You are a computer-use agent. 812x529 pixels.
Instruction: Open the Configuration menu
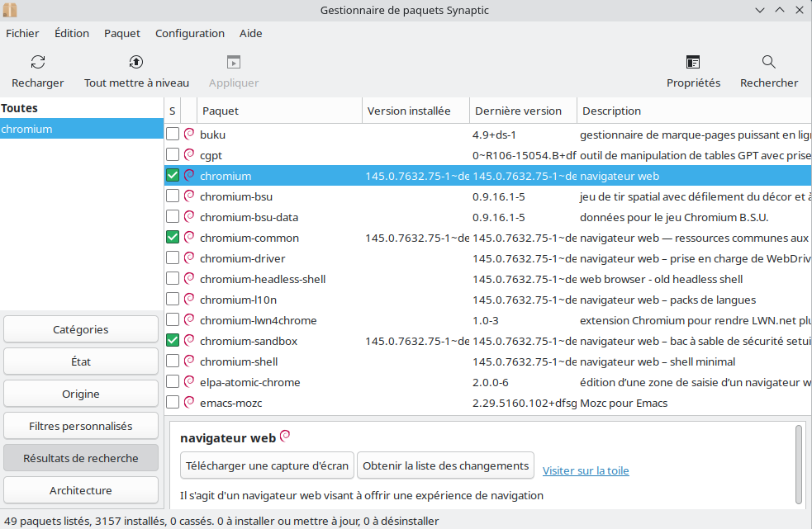[189, 34]
